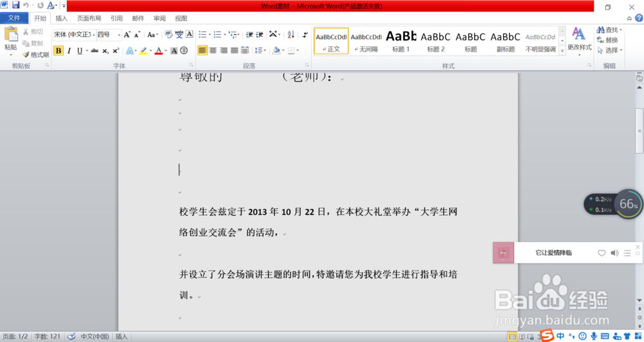Click the red font color button

[x=158, y=50]
